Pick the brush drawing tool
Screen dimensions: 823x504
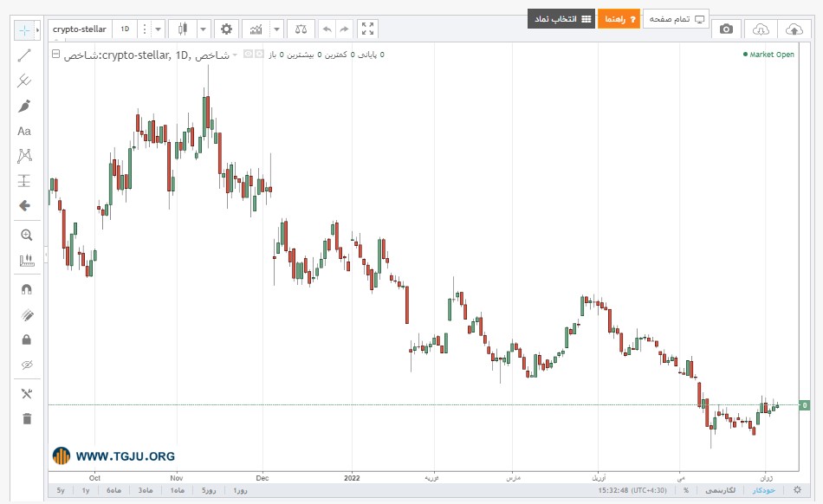(x=24, y=106)
